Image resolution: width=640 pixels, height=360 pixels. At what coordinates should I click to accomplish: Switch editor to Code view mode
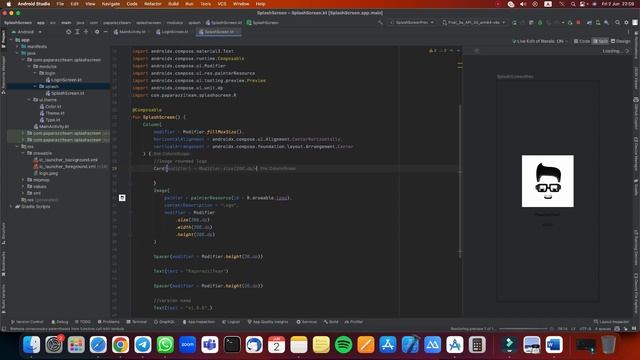[582, 41]
